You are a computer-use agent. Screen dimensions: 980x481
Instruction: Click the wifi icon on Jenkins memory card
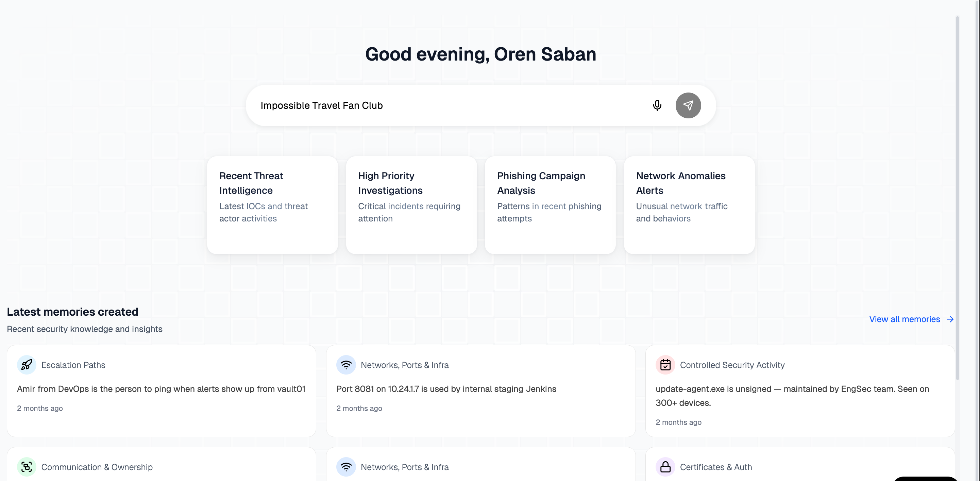click(x=346, y=365)
